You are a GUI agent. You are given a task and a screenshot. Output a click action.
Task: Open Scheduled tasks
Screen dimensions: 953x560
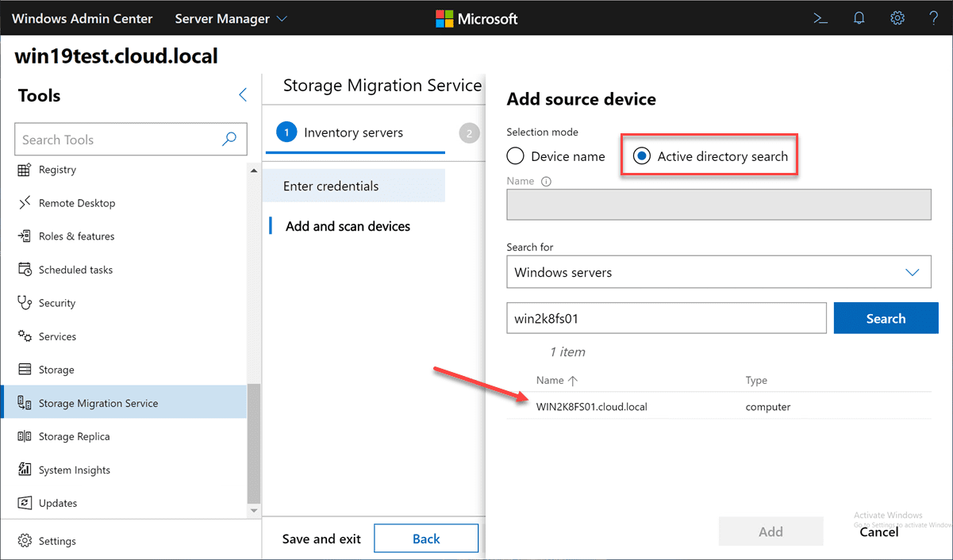(x=75, y=269)
